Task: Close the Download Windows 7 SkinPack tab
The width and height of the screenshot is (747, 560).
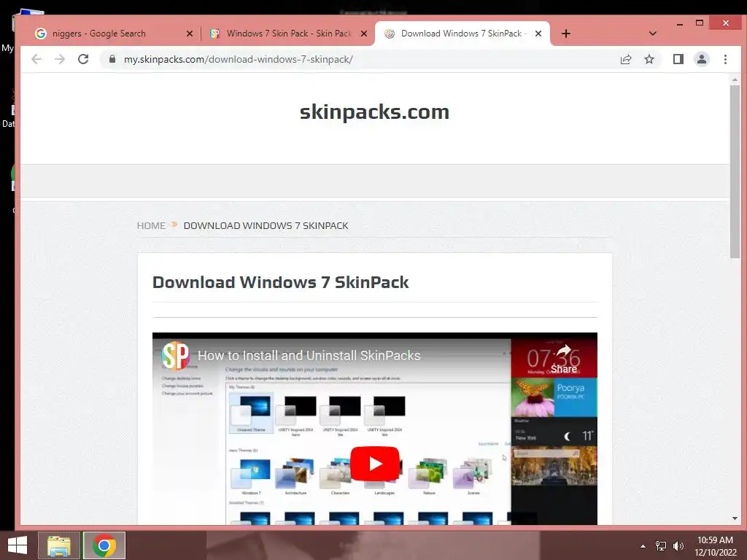Action: [538, 34]
